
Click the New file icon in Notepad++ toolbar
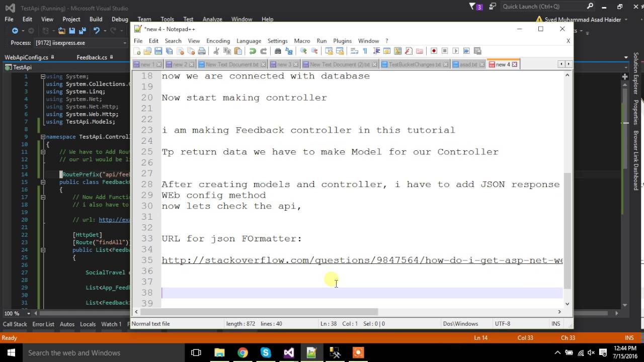(x=137, y=51)
